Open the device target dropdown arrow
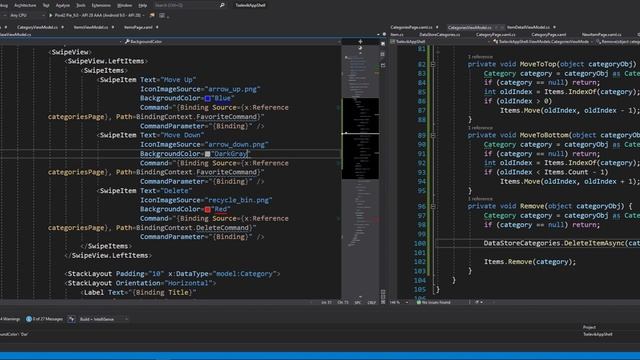This screenshot has width=640, height=360. [144, 15]
